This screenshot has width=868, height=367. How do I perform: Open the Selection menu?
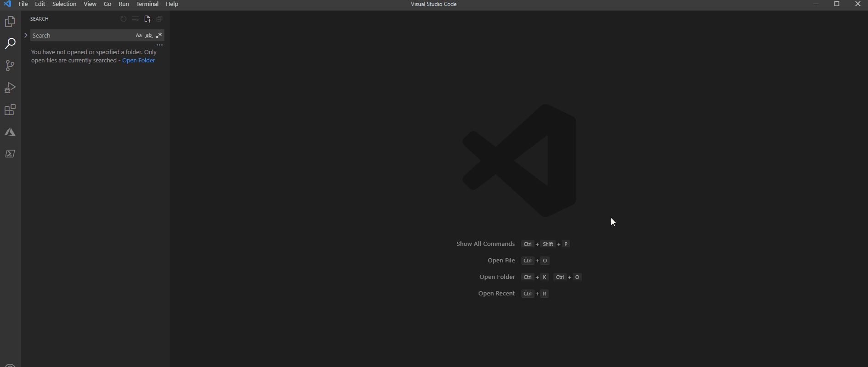click(x=64, y=4)
